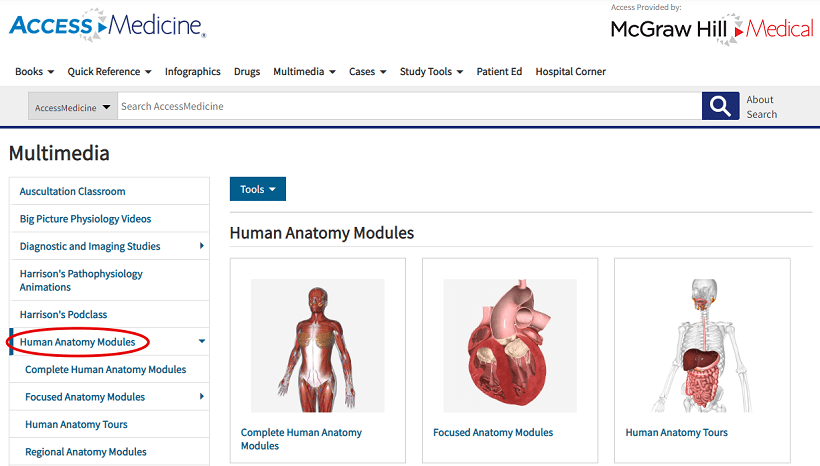This screenshot has width=820, height=466.
Task: Click the magnifying glass search button
Action: tap(720, 106)
